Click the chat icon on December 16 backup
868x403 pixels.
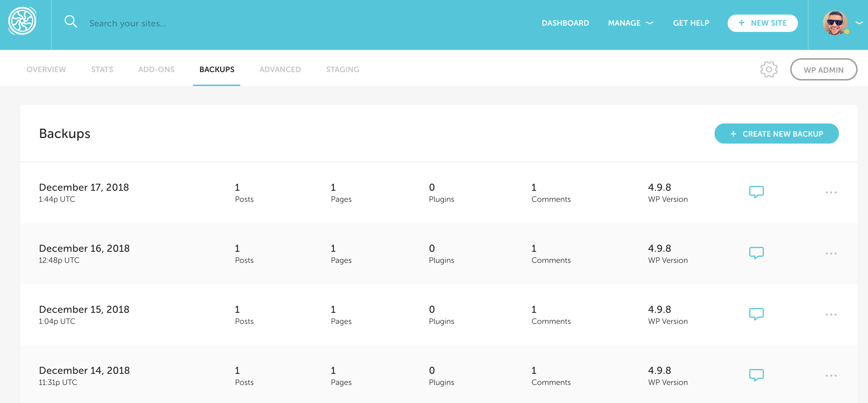click(756, 253)
